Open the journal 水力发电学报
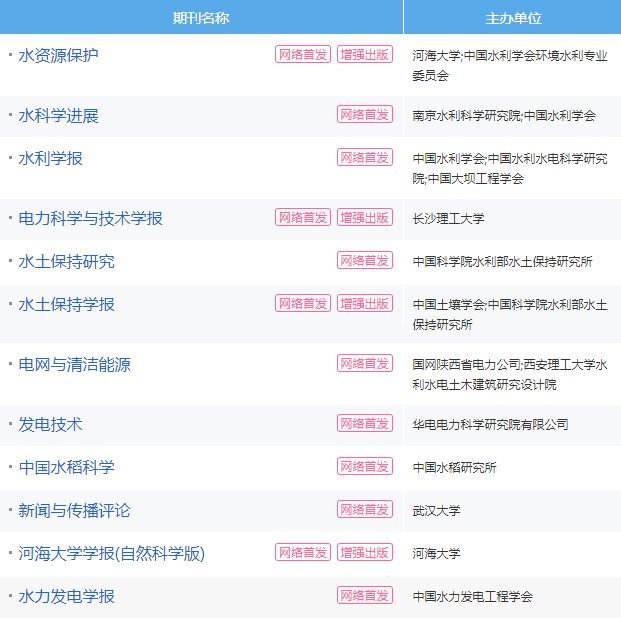 pyautogui.click(x=66, y=596)
